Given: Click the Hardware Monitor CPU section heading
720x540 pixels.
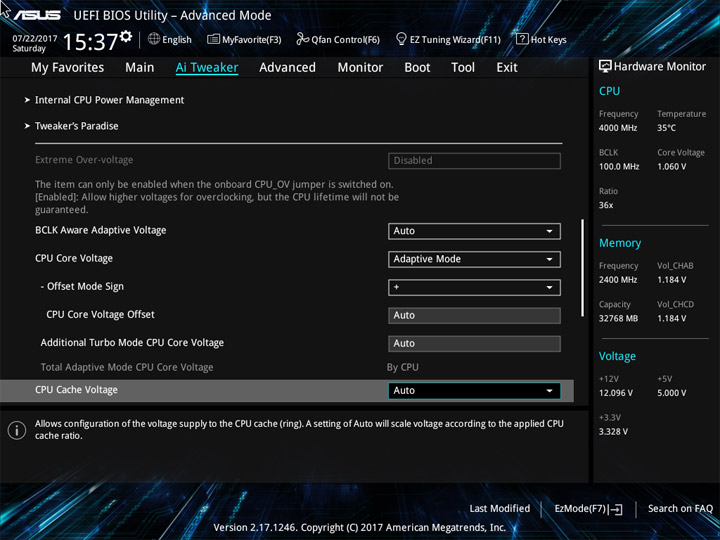Looking at the screenshot, I should [x=609, y=91].
